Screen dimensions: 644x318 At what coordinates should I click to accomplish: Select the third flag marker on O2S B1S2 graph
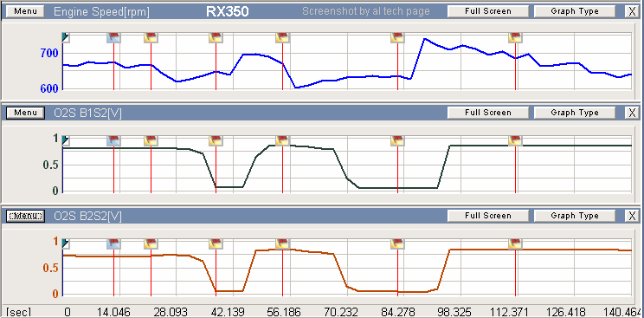(x=216, y=140)
